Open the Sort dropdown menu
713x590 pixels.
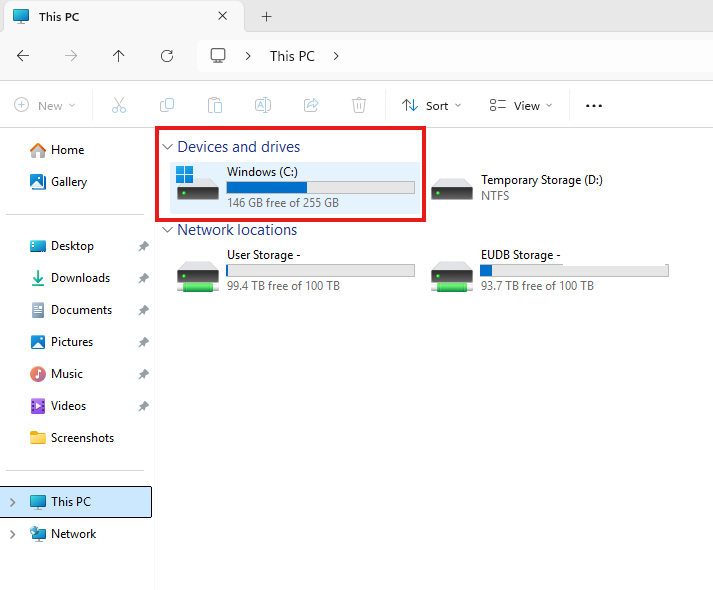pyautogui.click(x=432, y=105)
